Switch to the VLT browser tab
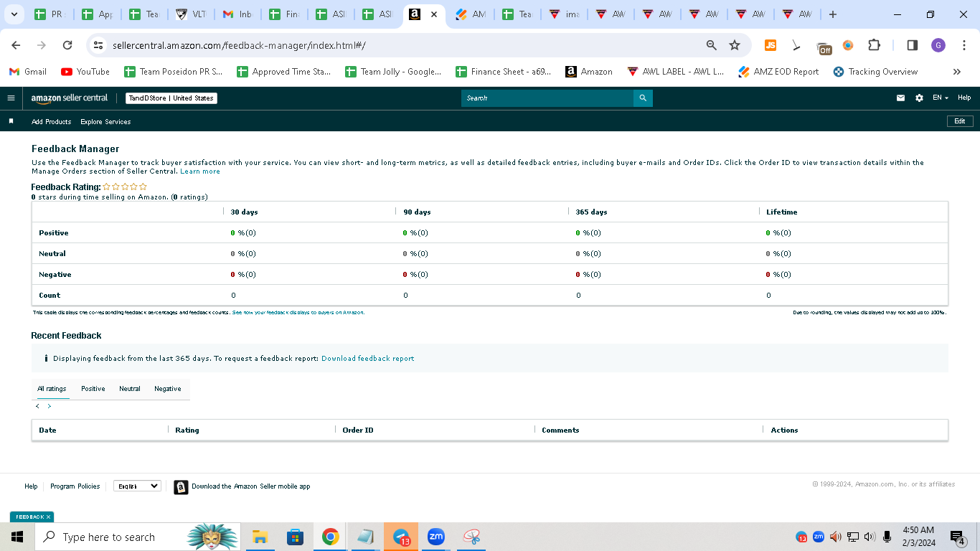This screenshot has height=551, width=980. [x=190, y=14]
